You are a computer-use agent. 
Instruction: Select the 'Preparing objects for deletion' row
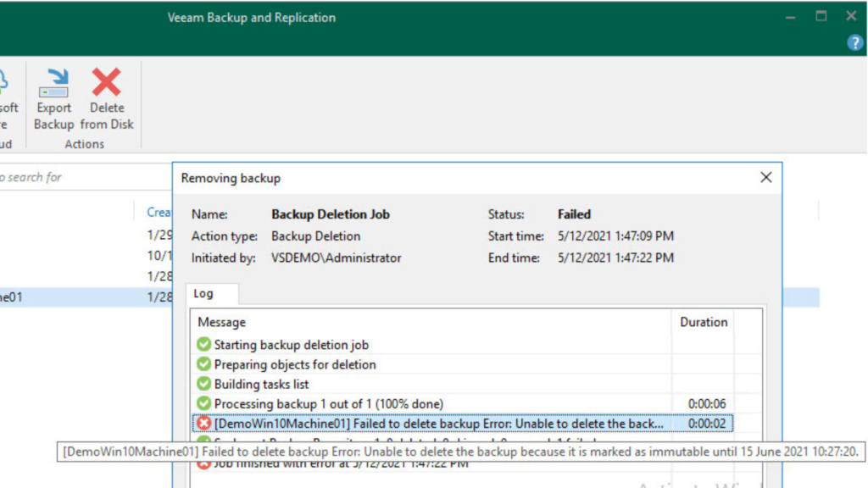pyautogui.click(x=462, y=364)
